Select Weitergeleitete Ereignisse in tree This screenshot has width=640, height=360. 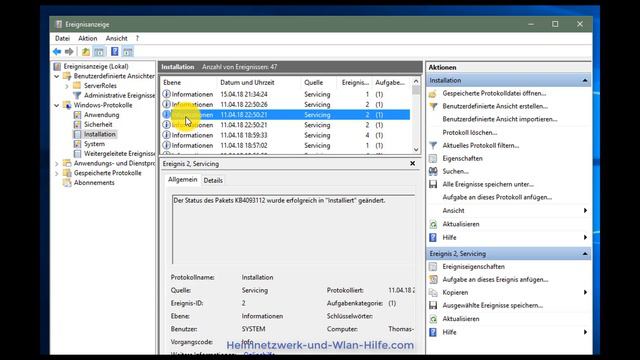[119, 153]
